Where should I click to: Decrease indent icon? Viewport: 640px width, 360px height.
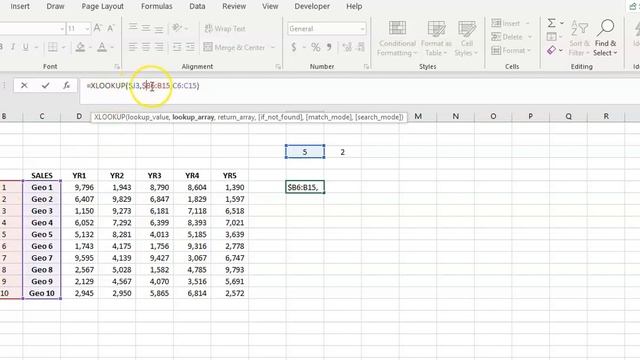177,47
